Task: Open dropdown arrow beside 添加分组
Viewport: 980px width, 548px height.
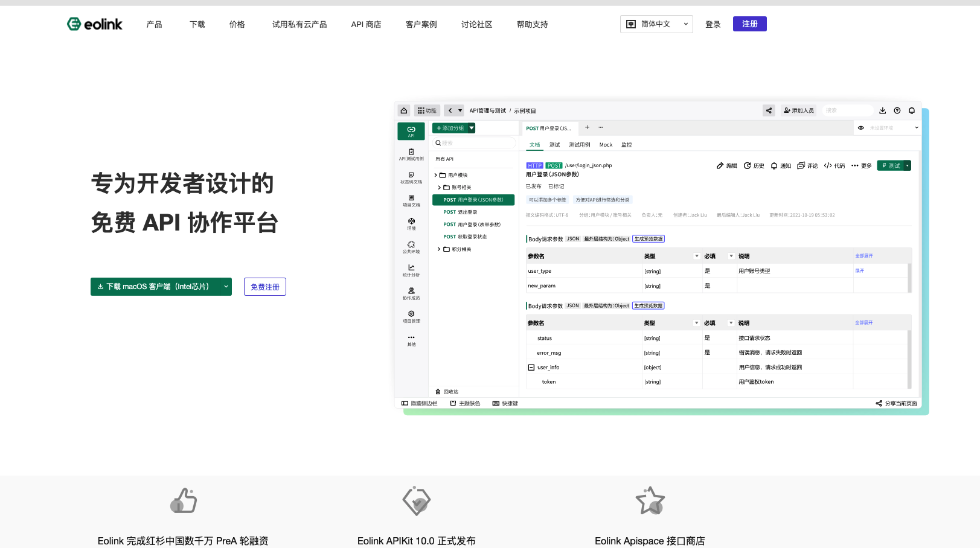Action: [x=472, y=128]
